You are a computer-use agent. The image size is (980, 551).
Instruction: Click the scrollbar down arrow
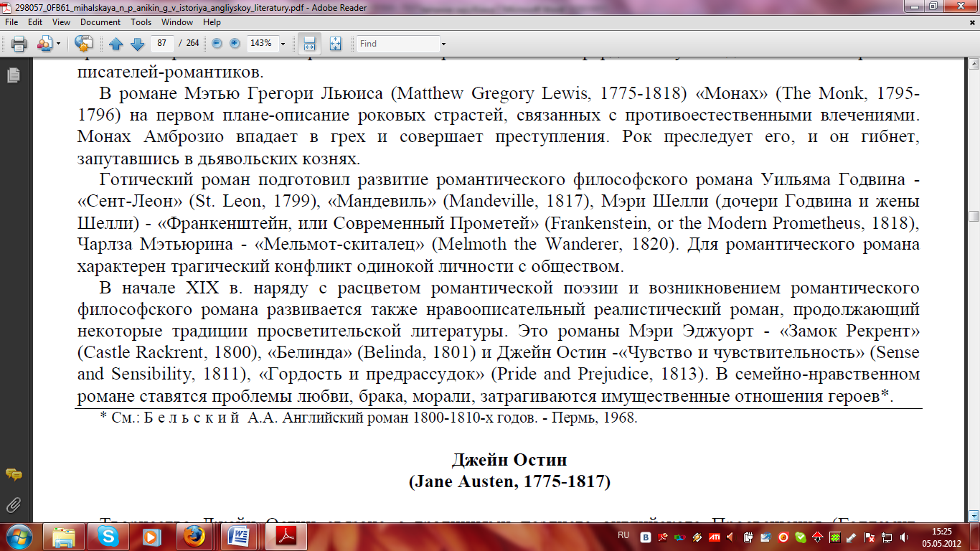974,515
